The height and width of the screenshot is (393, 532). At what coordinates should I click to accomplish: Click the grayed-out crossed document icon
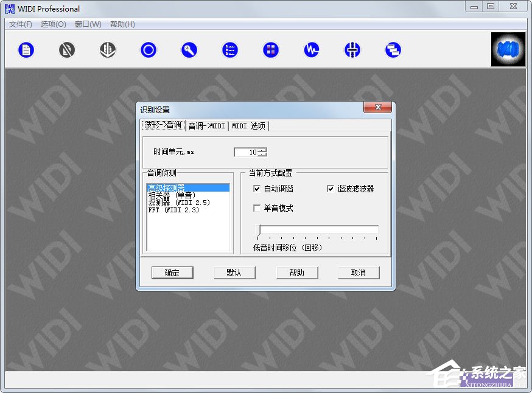pyautogui.click(x=67, y=50)
